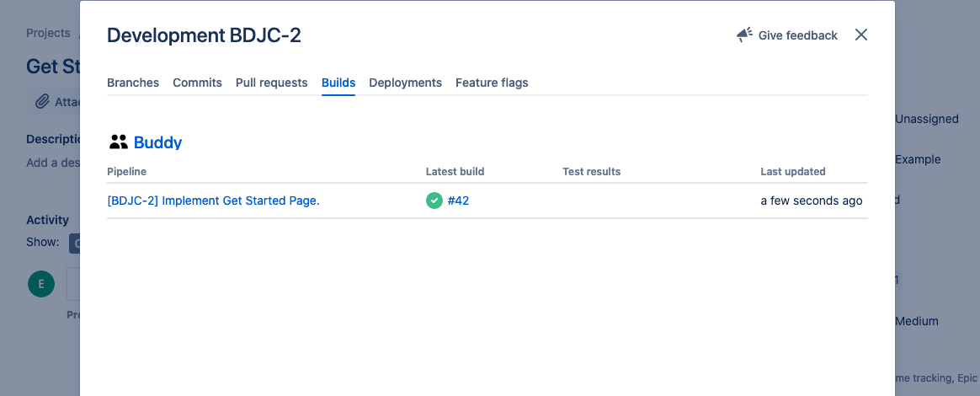Switch to the Branches tab
980x396 pixels.
point(133,83)
